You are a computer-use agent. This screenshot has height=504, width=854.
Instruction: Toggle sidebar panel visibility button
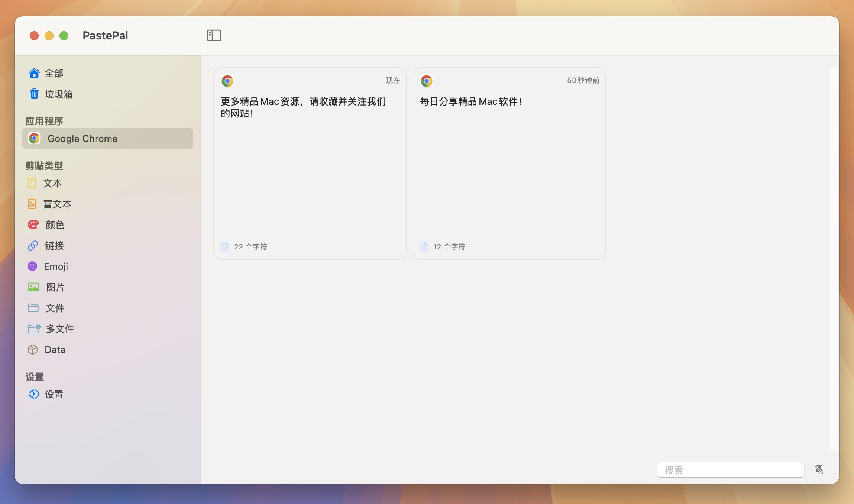[x=214, y=35]
